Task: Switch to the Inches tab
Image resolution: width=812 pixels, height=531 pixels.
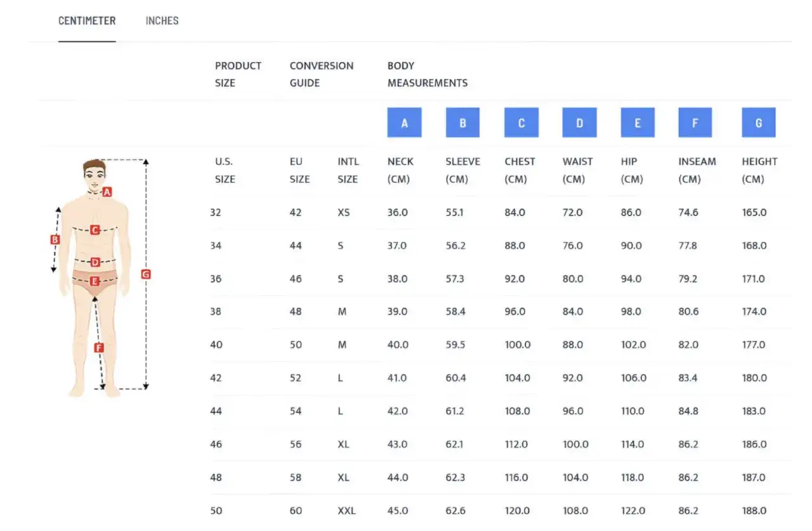Action: (x=162, y=21)
